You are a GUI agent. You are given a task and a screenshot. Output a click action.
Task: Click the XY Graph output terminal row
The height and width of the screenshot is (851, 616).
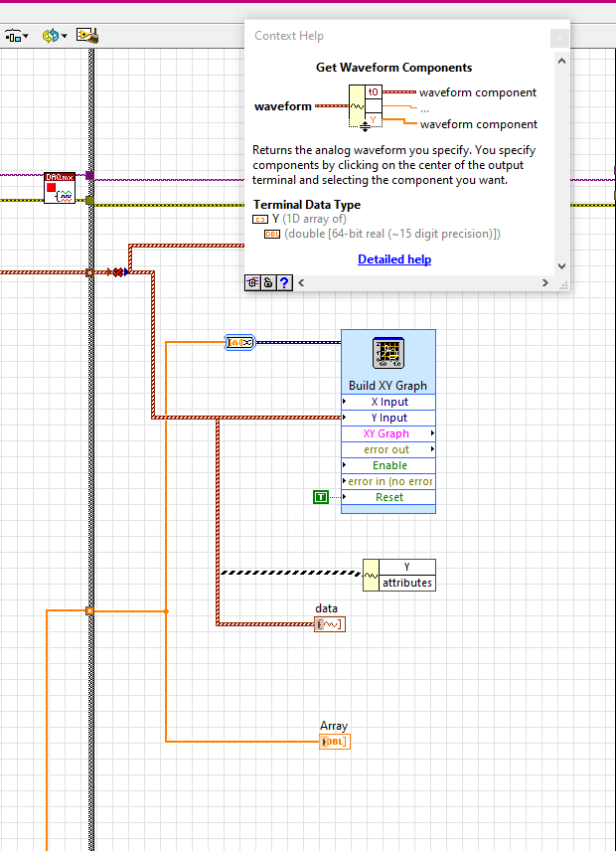pos(386,433)
